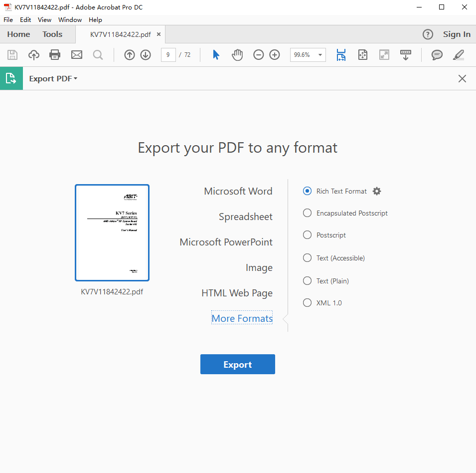Screen dimensions: 476x473
Task: Click the zoom in plus icon
Action: pyautogui.click(x=275, y=55)
